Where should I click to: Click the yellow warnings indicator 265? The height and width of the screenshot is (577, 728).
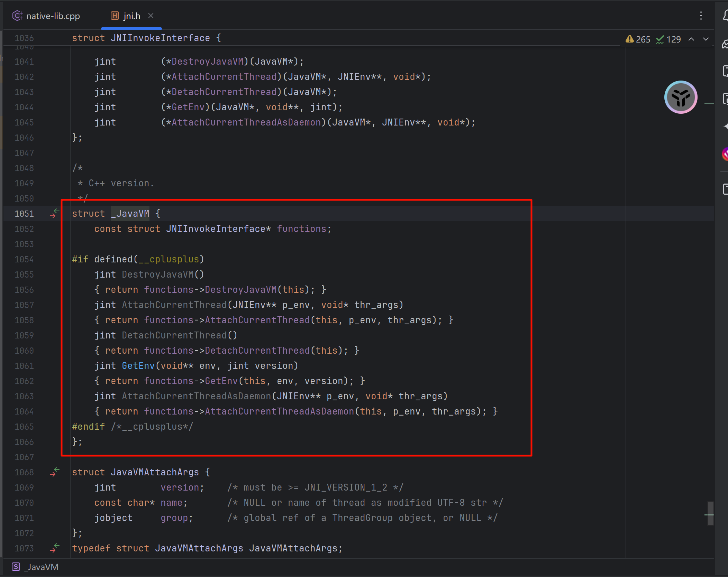pyautogui.click(x=638, y=39)
